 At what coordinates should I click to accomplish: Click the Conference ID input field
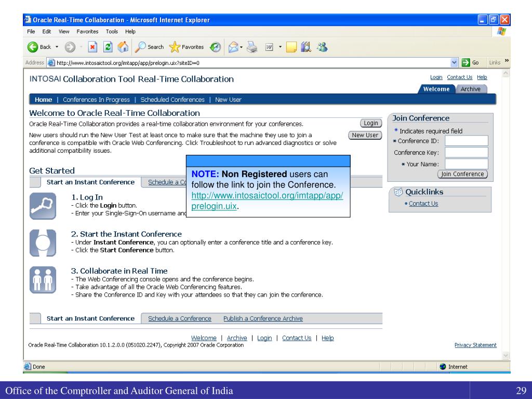pyautogui.click(x=466, y=141)
